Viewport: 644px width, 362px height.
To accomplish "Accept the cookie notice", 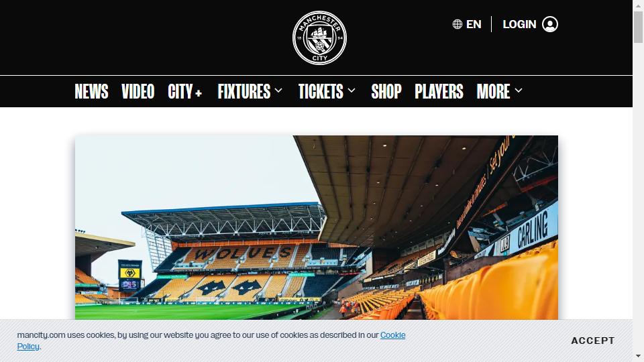I will point(592,341).
